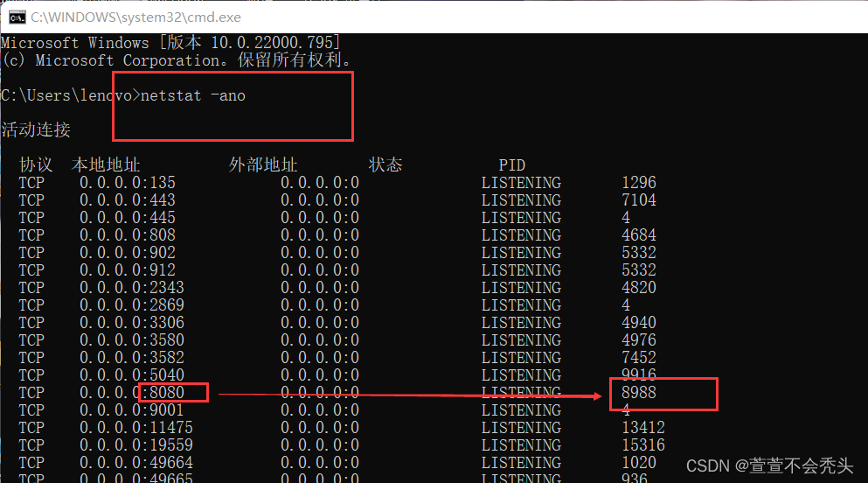Image resolution: width=868 pixels, height=483 pixels.
Task: Click local address 0.0.0.0:19559
Action: click(136, 445)
